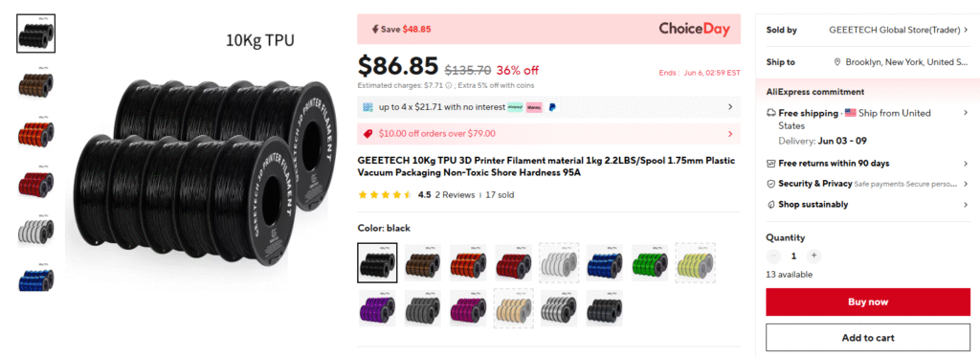The width and height of the screenshot is (980, 357).
Task: Expand the seller GEEETECH Global Store chevron
Action: coord(967,30)
